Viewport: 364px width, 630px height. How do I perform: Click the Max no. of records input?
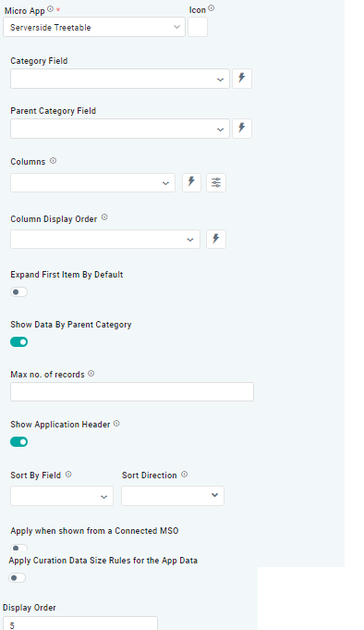(x=132, y=391)
